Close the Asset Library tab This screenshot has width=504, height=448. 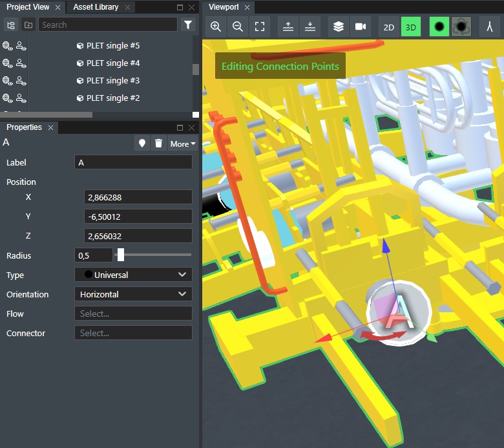127,7
